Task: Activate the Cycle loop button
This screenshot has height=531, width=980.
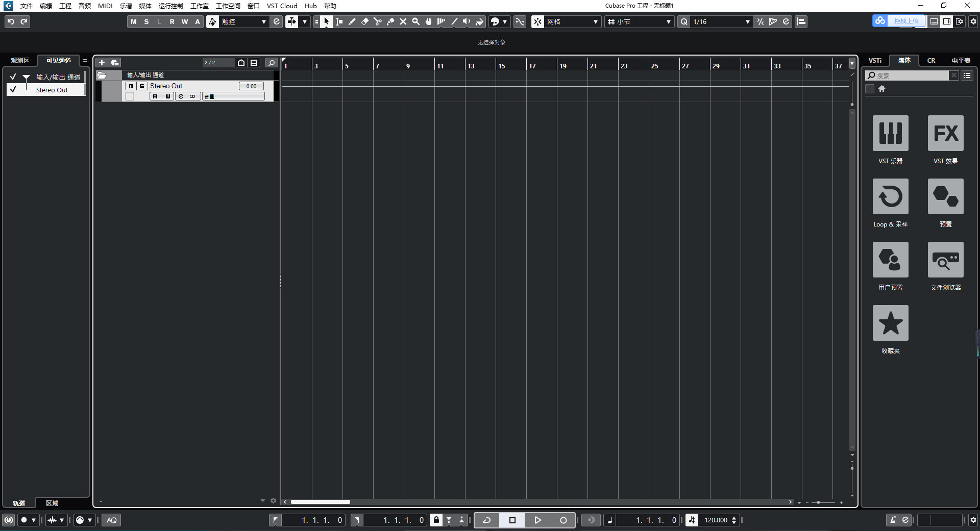Action: click(x=487, y=520)
